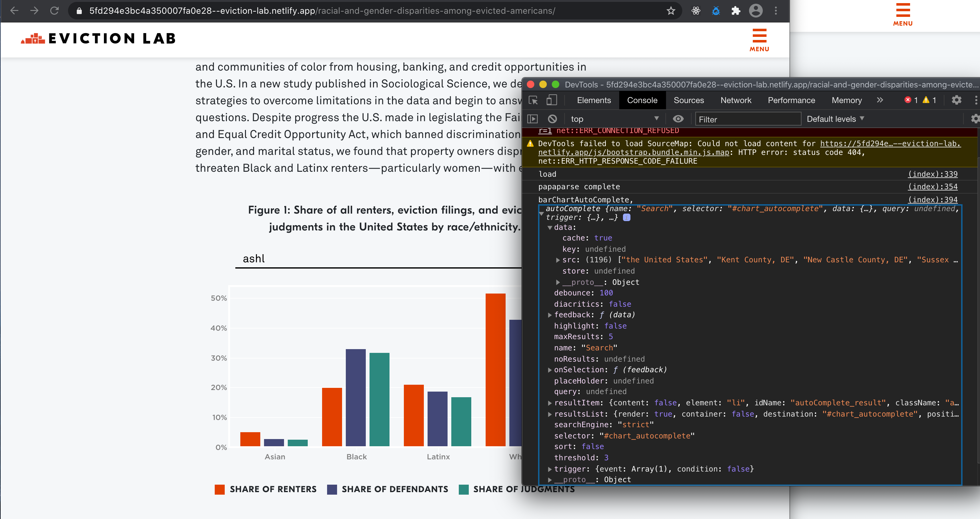The width and height of the screenshot is (980, 519).
Task: Open the Default levels dropdown
Action: tap(835, 119)
